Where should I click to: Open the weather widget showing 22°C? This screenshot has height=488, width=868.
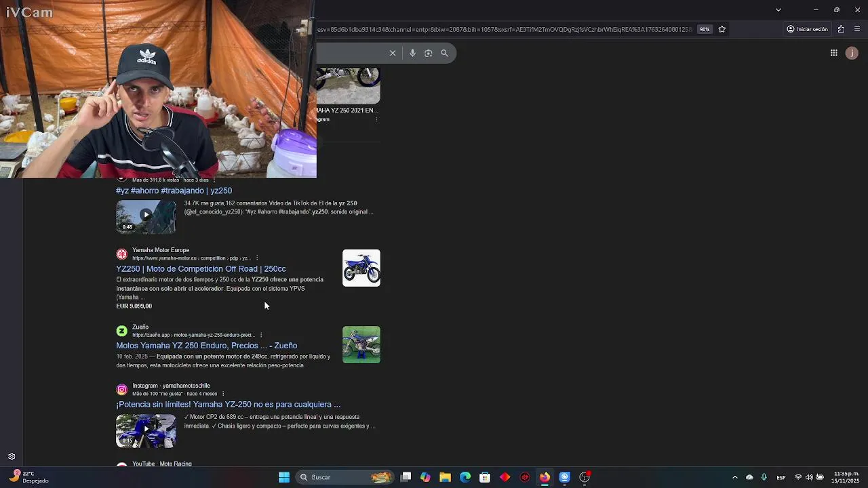coord(27,477)
